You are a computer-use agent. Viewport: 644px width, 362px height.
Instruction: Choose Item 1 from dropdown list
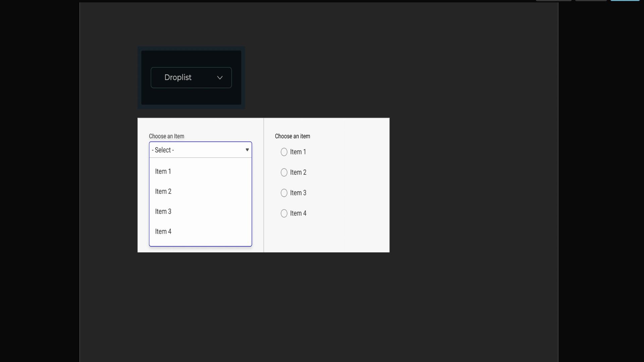[201, 171]
